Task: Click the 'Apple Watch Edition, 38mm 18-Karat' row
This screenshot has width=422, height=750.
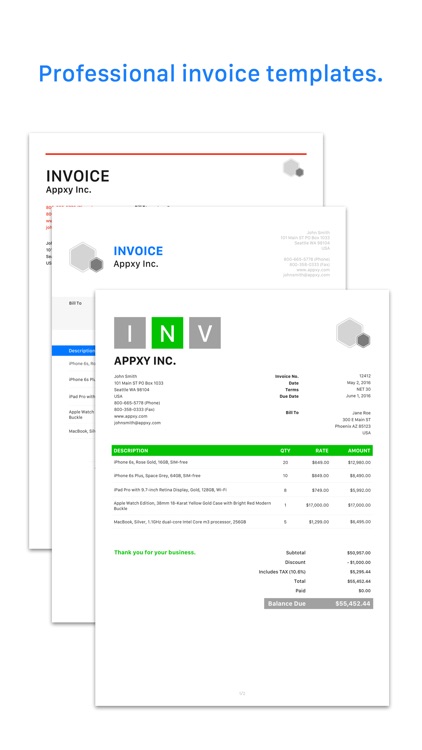Action: click(242, 506)
